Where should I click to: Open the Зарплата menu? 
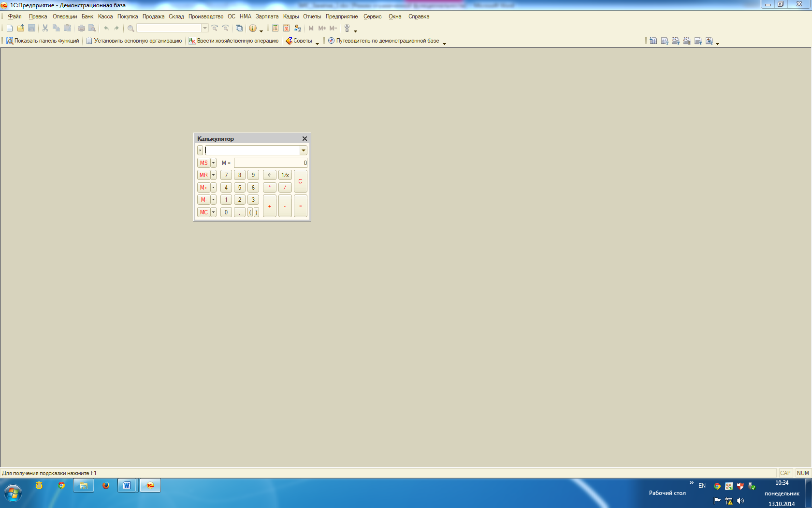267,16
